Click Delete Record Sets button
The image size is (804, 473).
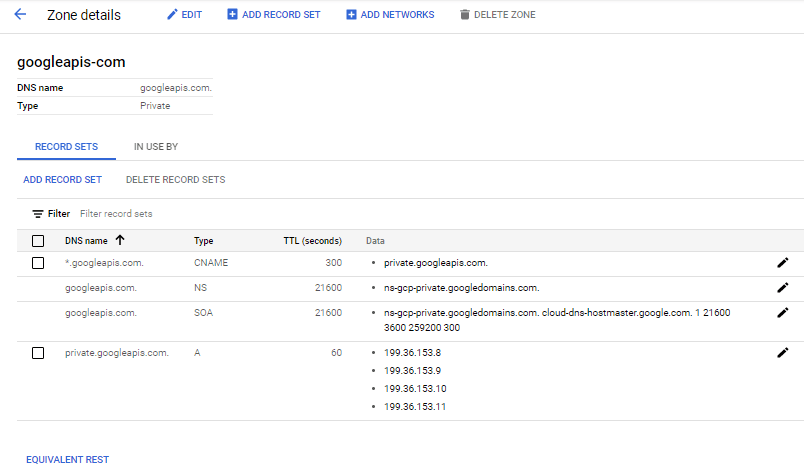175,180
